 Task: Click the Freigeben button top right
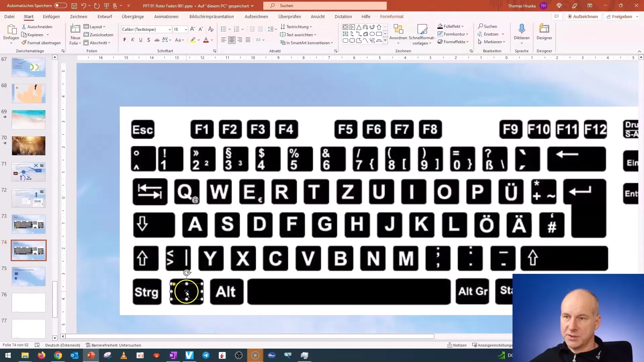(622, 16)
